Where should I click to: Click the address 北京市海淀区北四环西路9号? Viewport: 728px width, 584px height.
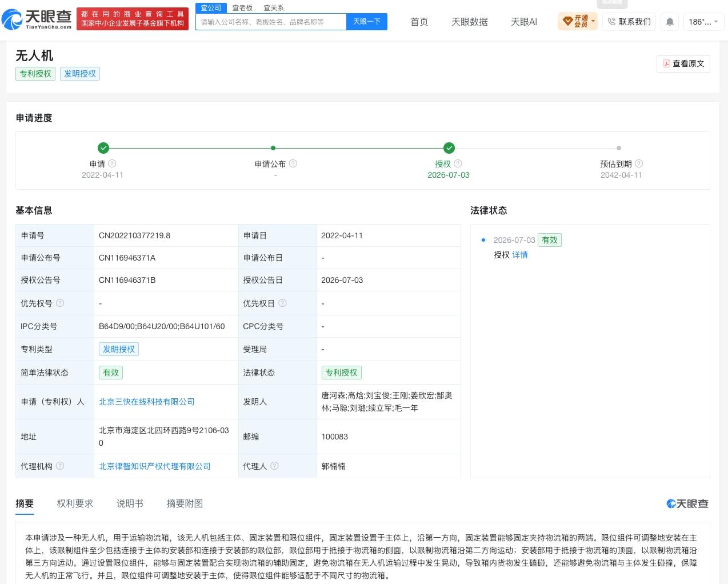click(164, 437)
